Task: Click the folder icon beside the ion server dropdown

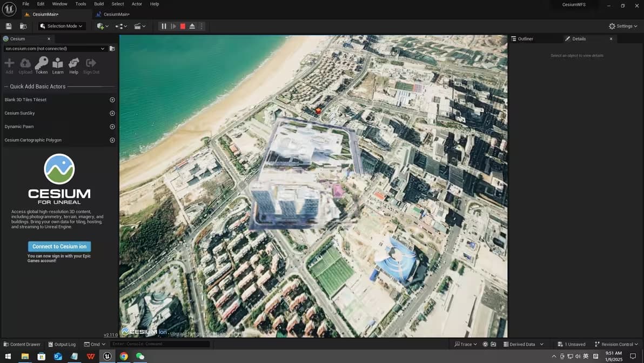Action: pyautogui.click(x=112, y=49)
